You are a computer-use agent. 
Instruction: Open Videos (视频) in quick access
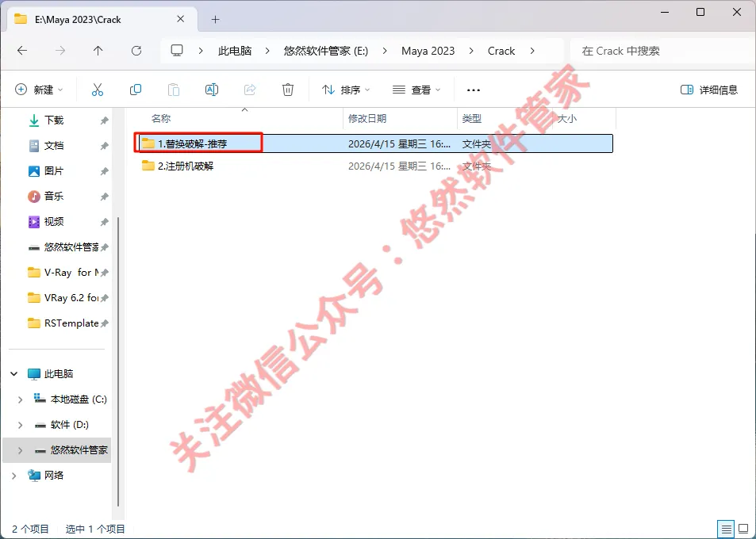54,222
